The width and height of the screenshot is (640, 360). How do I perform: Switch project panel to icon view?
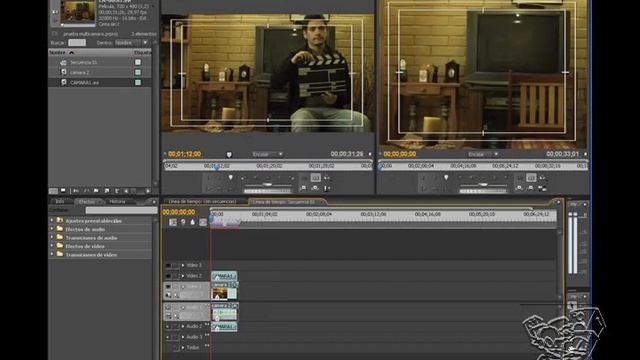coord(63,191)
